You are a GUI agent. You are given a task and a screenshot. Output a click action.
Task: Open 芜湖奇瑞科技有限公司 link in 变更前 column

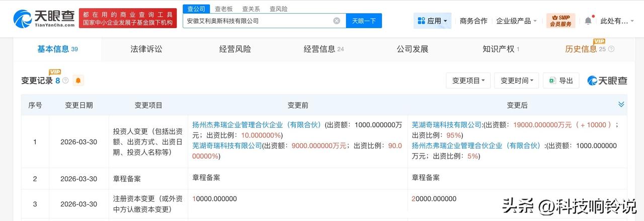point(227,145)
